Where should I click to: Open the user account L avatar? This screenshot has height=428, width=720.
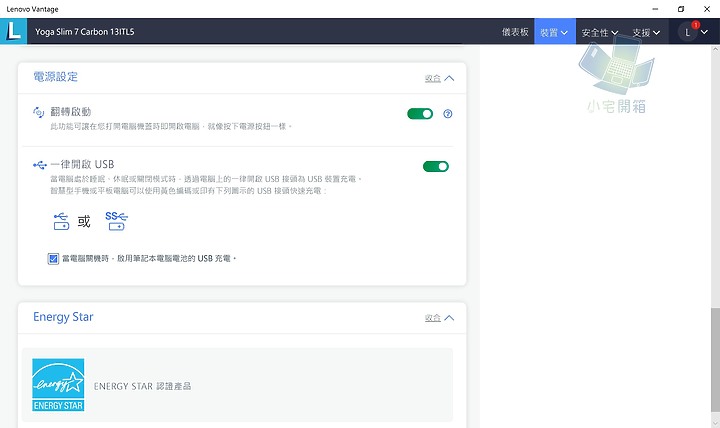pos(687,32)
